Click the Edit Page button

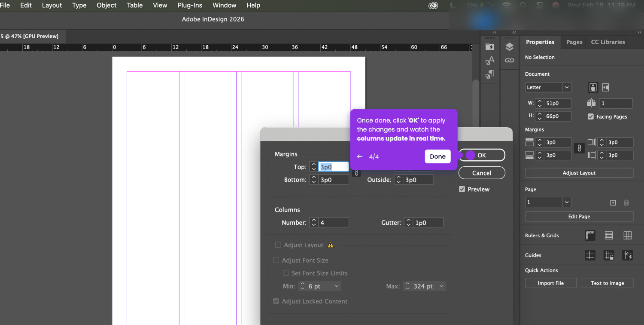(579, 217)
